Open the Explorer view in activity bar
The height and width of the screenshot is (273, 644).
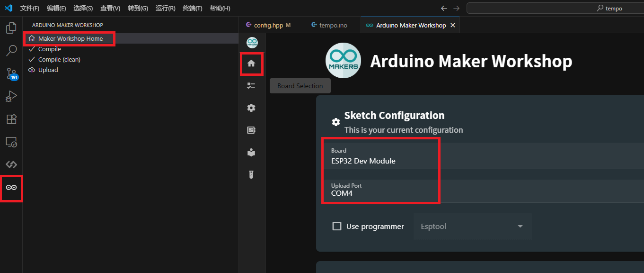click(11, 28)
